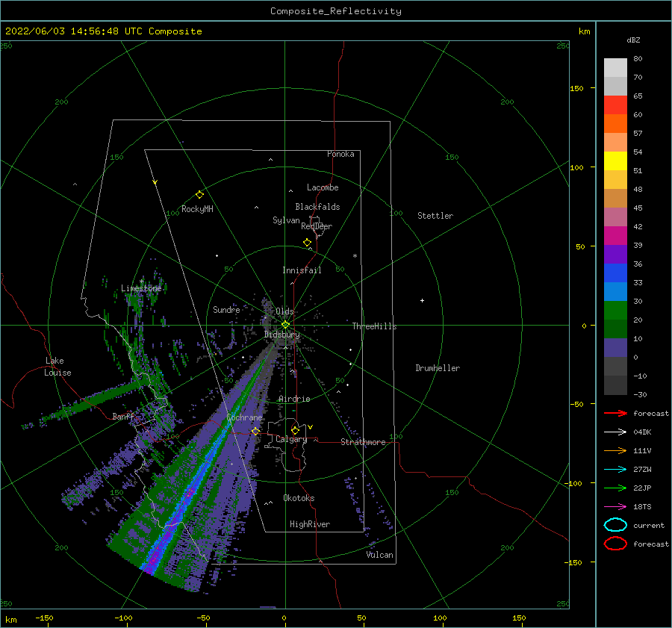This screenshot has height=628, width=672.
Task: Select the green swatch between 30 and 20
Action: tap(615, 311)
